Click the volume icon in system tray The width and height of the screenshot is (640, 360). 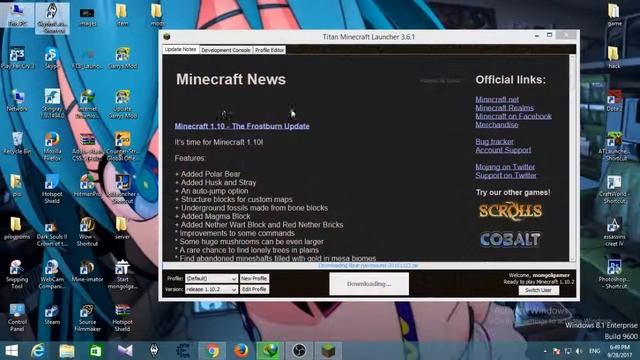point(579,351)
